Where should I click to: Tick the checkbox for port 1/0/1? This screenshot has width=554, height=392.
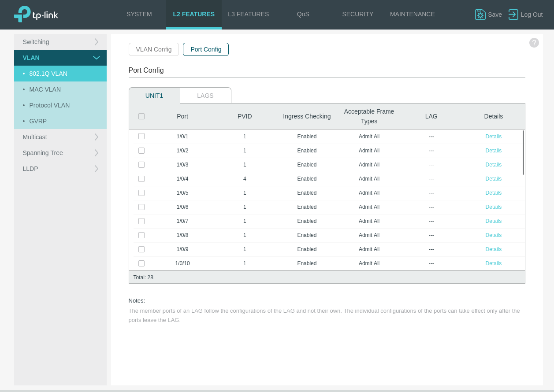[x=141, y=136]
